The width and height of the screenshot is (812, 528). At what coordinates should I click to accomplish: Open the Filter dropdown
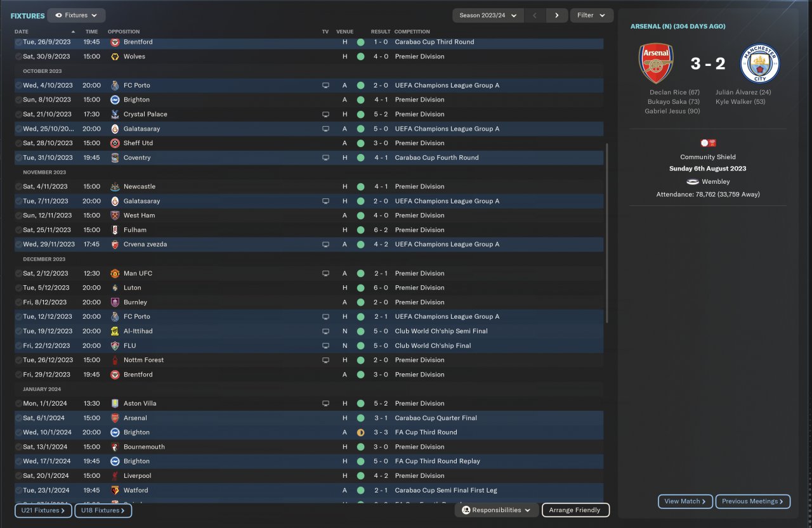click(x=591, y=15)
